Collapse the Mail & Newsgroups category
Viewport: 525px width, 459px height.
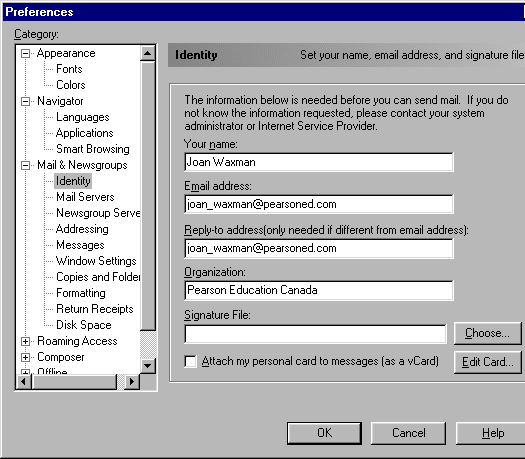click(25, 165)
